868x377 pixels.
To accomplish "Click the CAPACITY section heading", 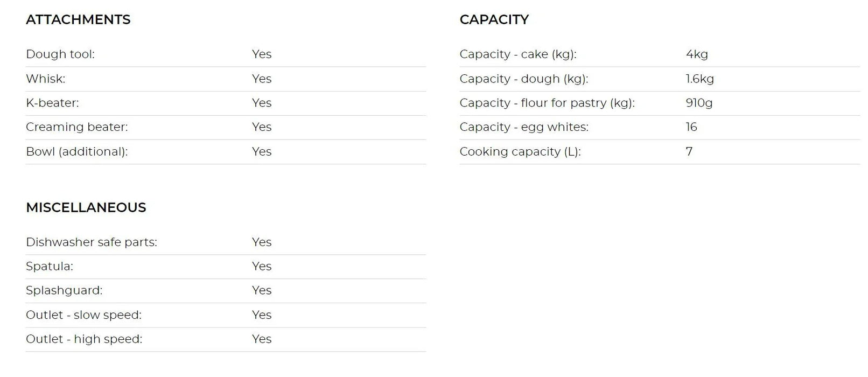I will tap(494, 20).
